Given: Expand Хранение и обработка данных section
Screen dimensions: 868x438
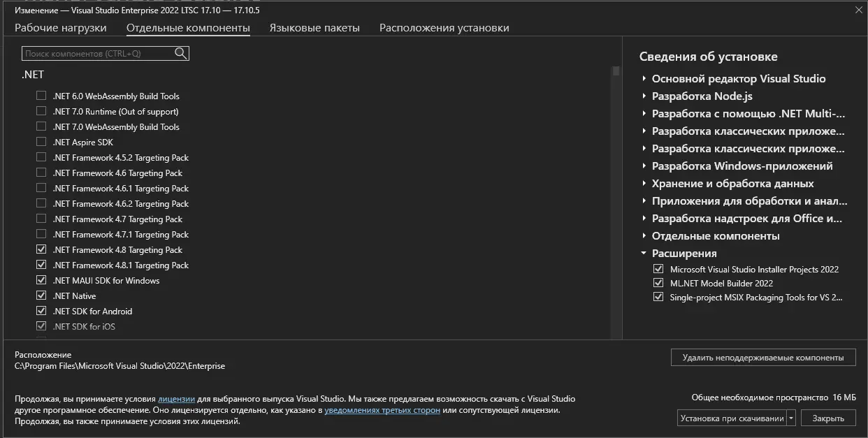Looking at the screenshot, I should pos(644,184).
